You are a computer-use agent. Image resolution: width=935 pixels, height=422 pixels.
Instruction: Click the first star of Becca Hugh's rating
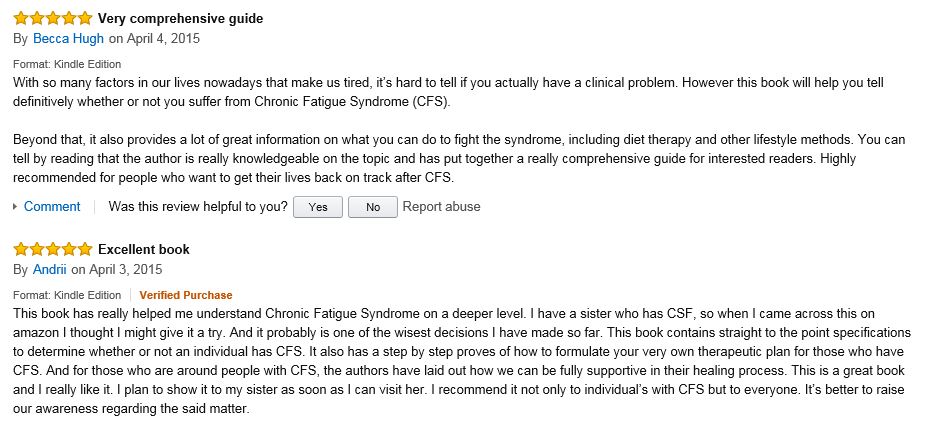click(20, 18)
